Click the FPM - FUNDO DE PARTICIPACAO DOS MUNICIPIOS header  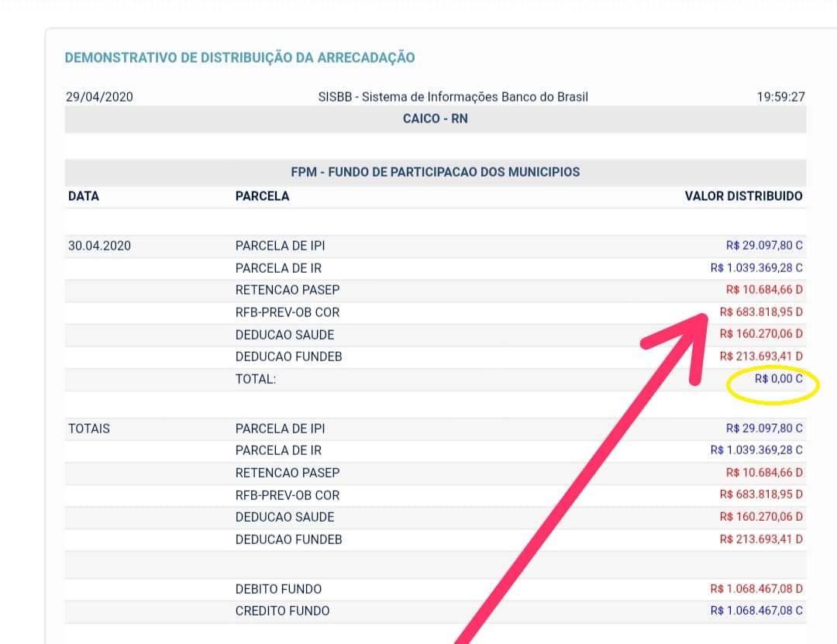pos(435,172)
